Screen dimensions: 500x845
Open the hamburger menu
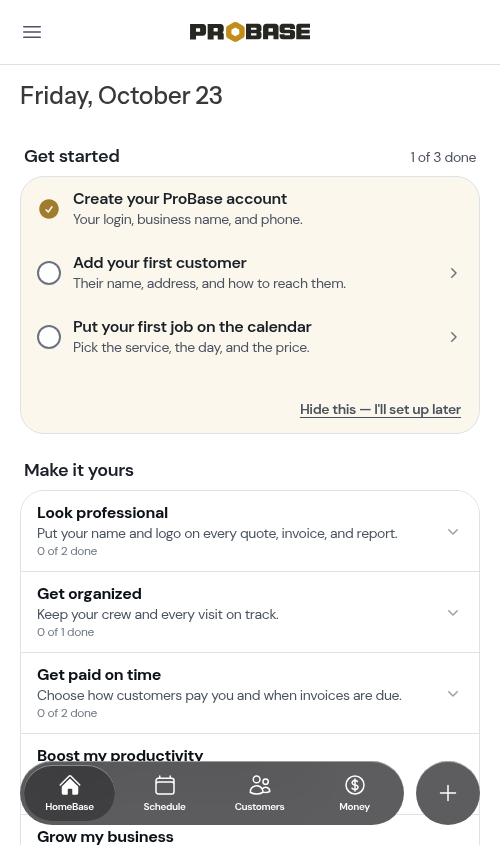tap(32, 32)
